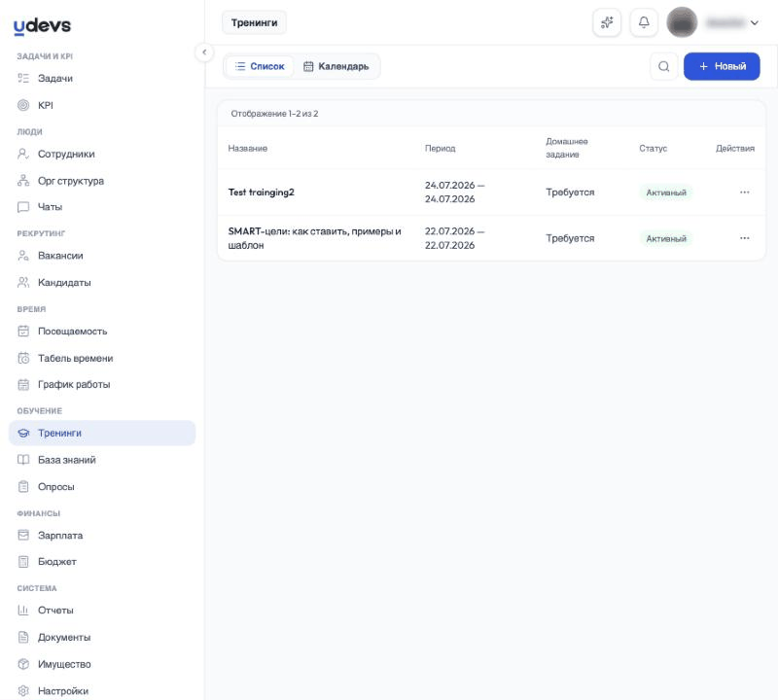Switch to Календарь view tab
This screenshot has height=700, width=778.
pos(336,66)
